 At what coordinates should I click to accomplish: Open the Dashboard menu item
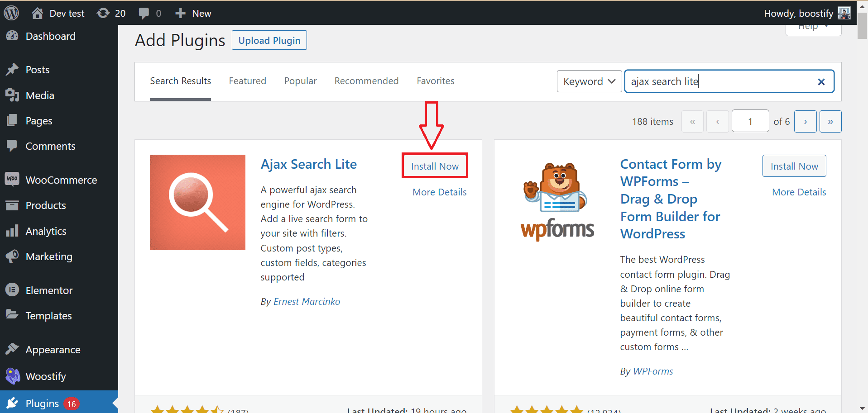(x=59, y=36)
